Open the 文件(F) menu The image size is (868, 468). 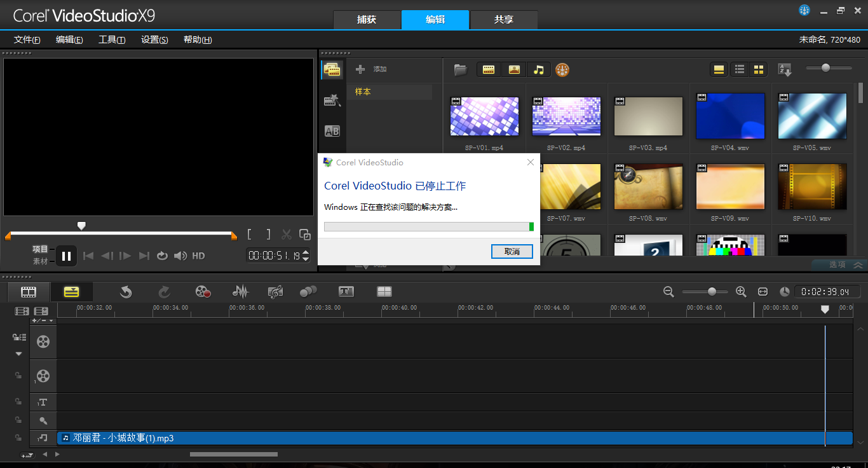27,39
